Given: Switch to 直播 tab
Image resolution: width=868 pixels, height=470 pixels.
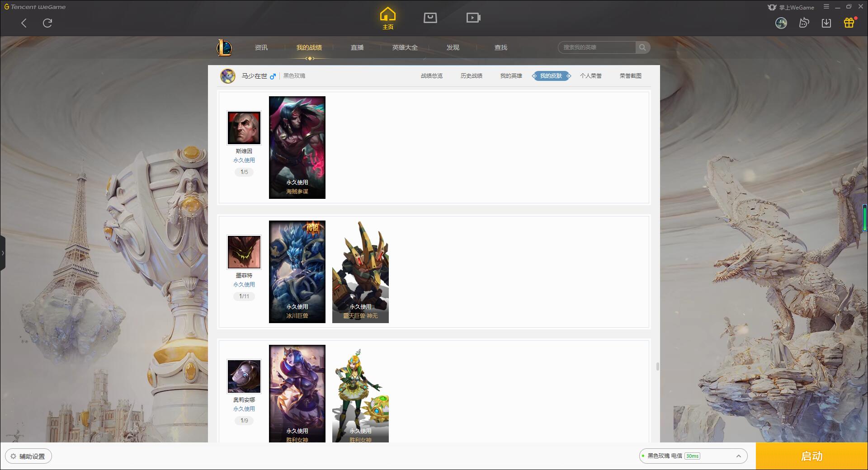Looking at the screenshot, I should [357, 47].
